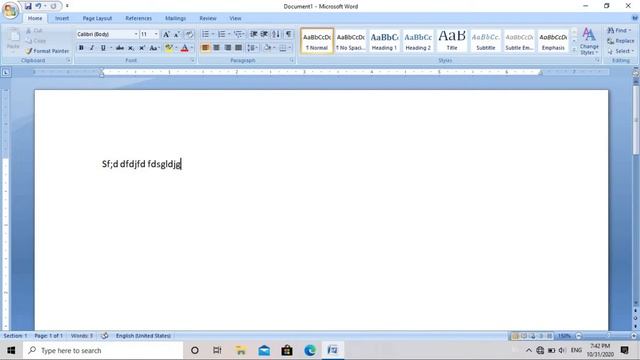Switch to the Insert tab
The width and height of the screenshot is (640, 360).
(62, 18)
